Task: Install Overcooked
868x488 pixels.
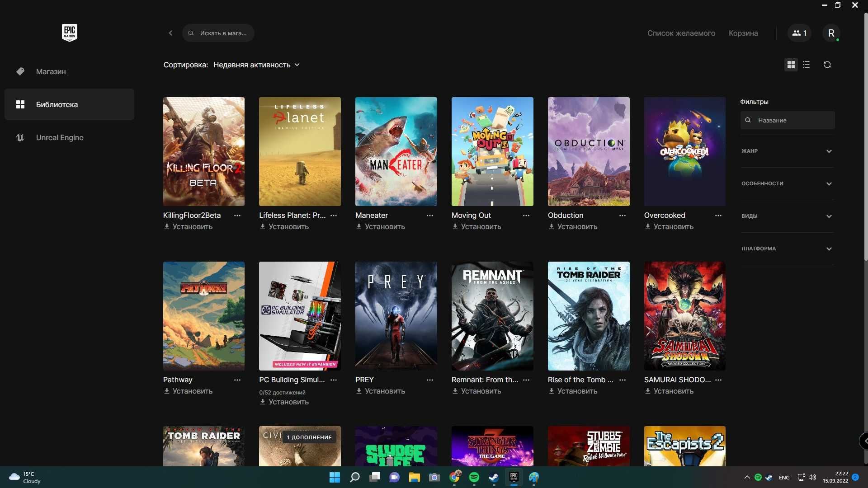Action: tap(669, 227)
